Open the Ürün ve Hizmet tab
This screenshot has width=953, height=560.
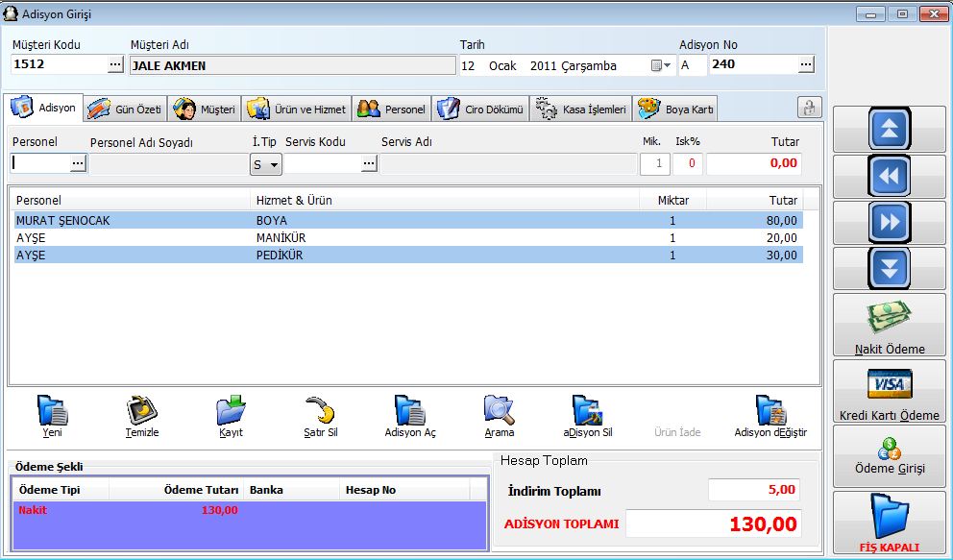[x=297, y=110]
